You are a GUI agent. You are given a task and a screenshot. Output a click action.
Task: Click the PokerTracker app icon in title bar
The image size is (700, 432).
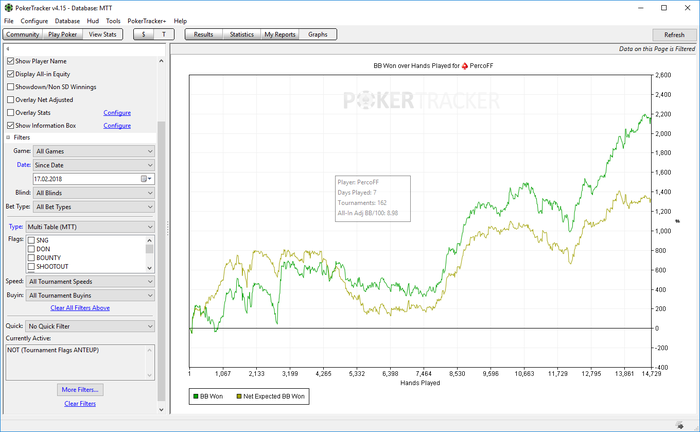tap(9, 7)
